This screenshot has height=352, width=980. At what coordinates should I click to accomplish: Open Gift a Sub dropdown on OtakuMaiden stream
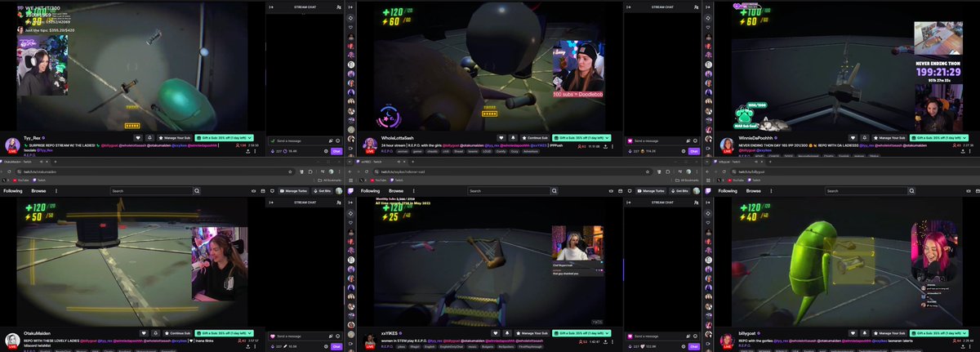225,333
